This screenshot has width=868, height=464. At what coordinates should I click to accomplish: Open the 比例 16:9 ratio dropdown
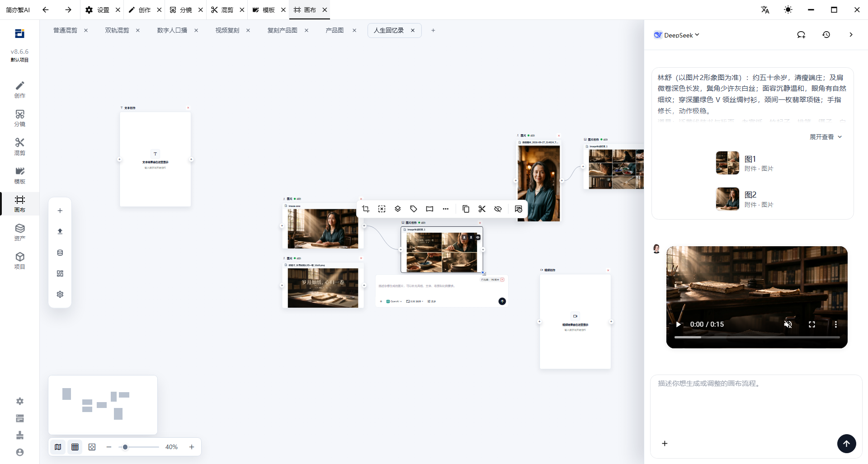coord(415,301)
